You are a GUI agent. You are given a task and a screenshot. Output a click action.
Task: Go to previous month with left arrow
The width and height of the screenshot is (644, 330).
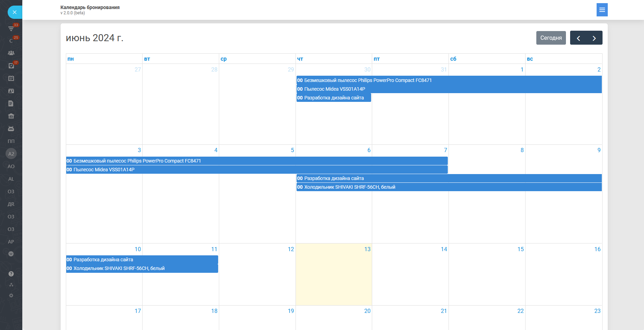tap(578, 38)
